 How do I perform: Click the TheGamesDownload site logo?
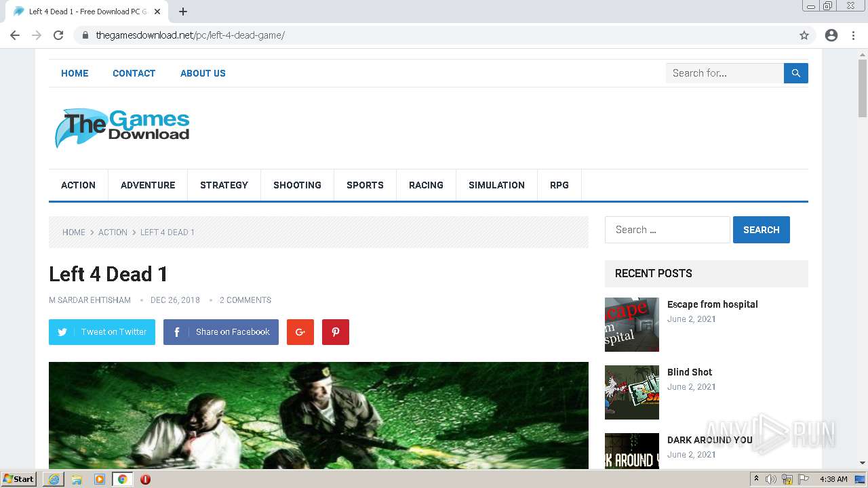[122, 128]
